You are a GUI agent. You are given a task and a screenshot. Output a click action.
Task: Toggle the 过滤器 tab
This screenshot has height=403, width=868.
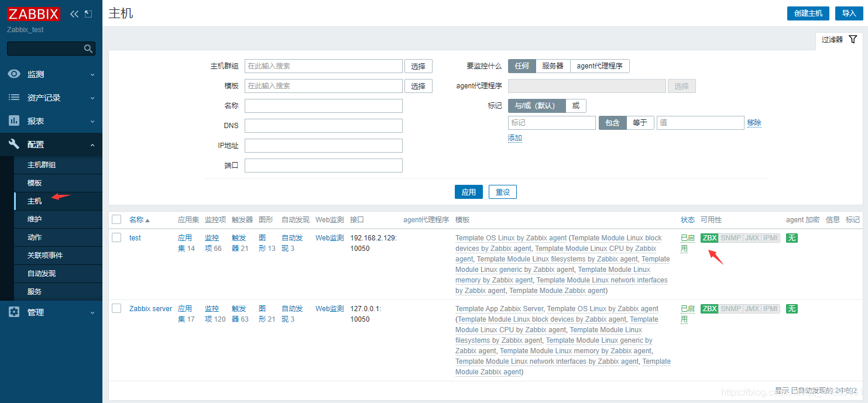(839, 40)
